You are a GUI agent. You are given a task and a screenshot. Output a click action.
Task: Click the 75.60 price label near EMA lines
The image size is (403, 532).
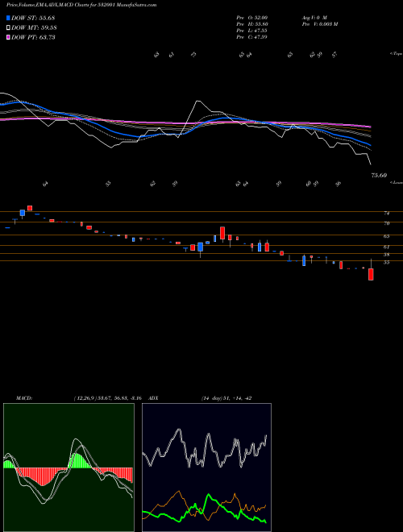(x=379, y=176)
